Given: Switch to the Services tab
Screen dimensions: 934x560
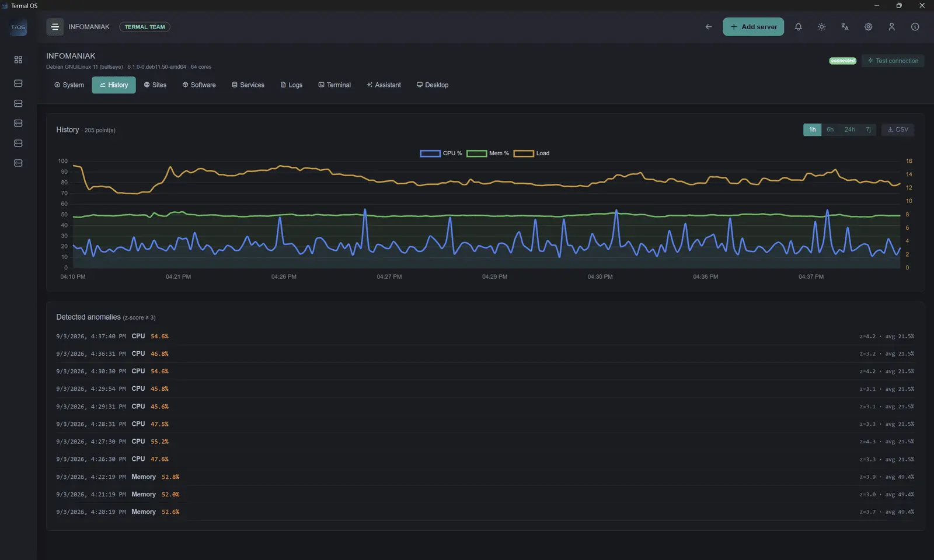Looking at the screenshot, I should [248, 85].
